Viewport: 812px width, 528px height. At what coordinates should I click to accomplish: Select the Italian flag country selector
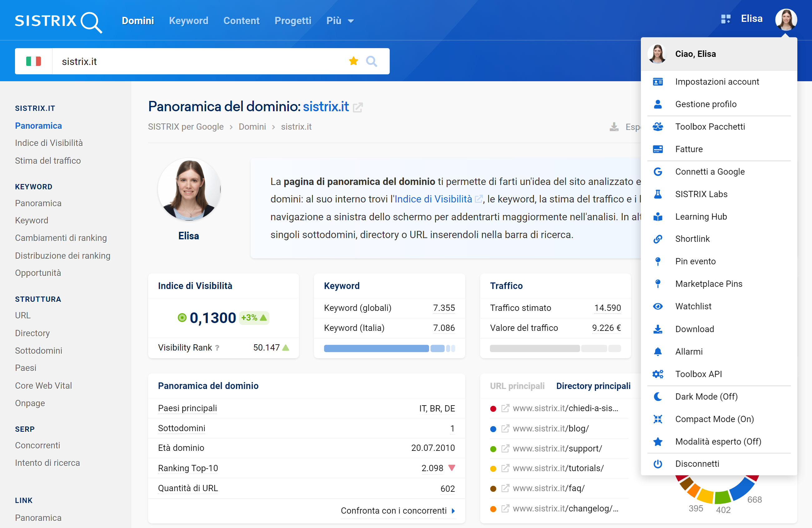point(33,62)
